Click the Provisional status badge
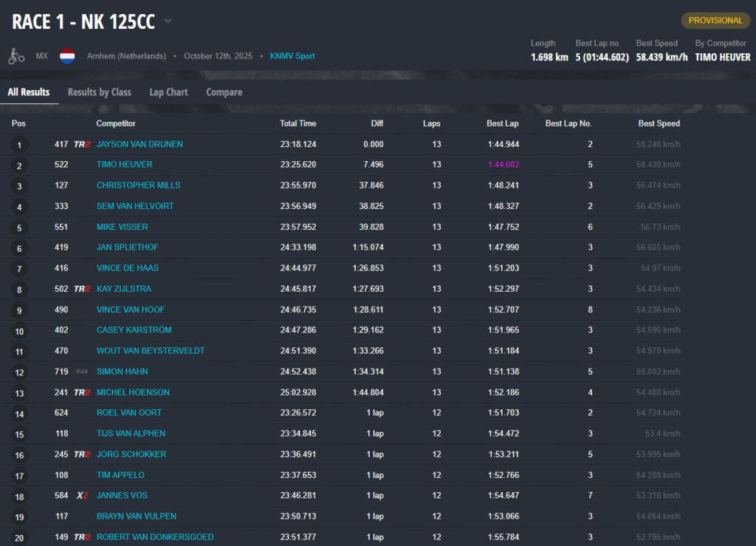This screenshot has height=546, width=756. pos(715,21)
